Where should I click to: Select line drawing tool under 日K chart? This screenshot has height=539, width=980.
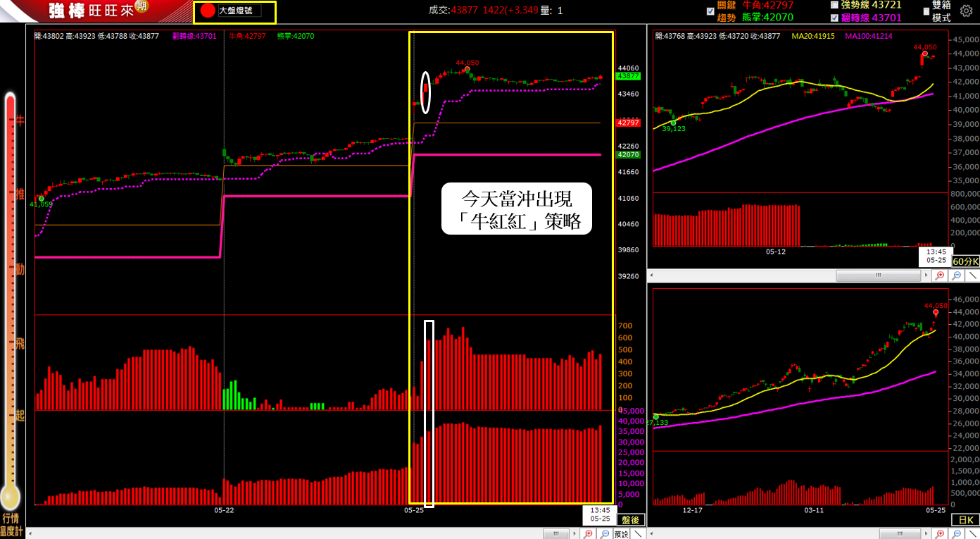(x=972, y=534)
